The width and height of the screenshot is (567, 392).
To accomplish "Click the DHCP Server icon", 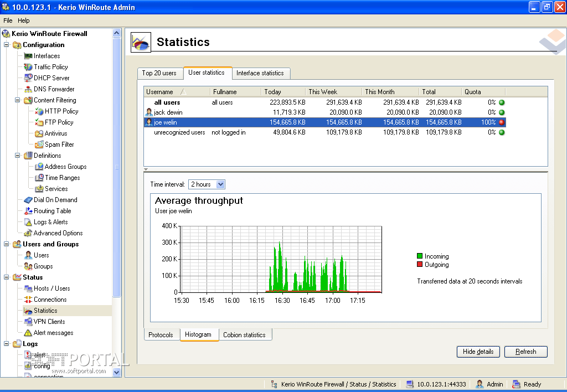I will tap(28, 78).
